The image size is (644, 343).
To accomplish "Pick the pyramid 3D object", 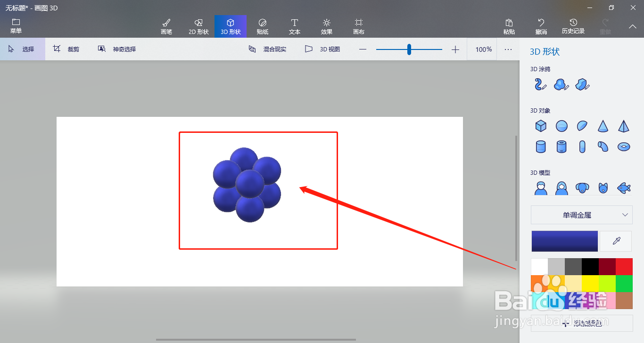I will (624, 126).
